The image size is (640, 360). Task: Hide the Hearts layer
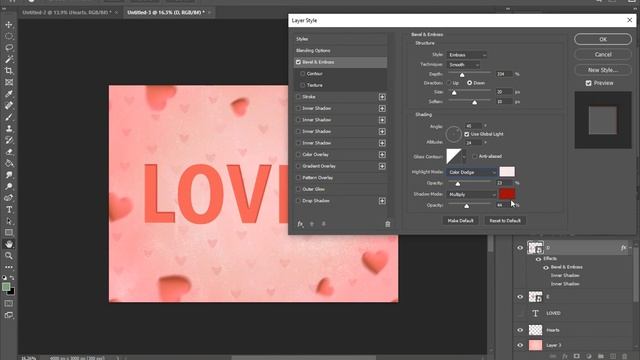pyautogui.click(x=520, y=330)
